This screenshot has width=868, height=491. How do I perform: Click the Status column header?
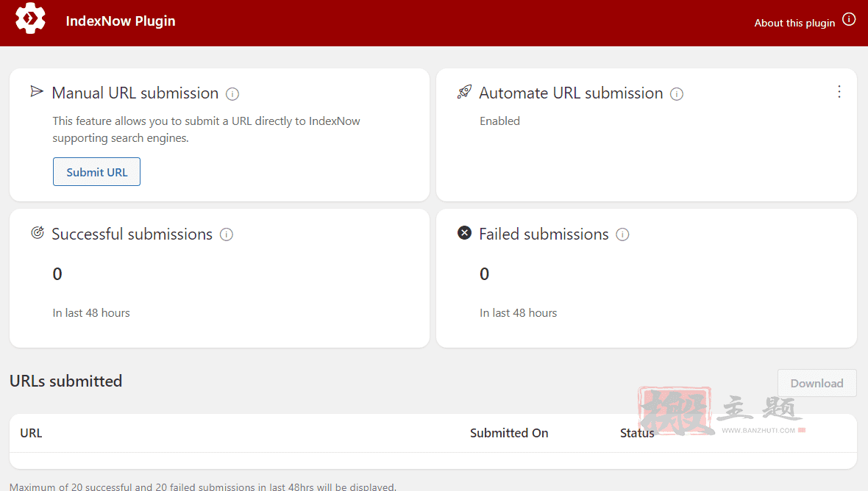[x=637, y=433]
